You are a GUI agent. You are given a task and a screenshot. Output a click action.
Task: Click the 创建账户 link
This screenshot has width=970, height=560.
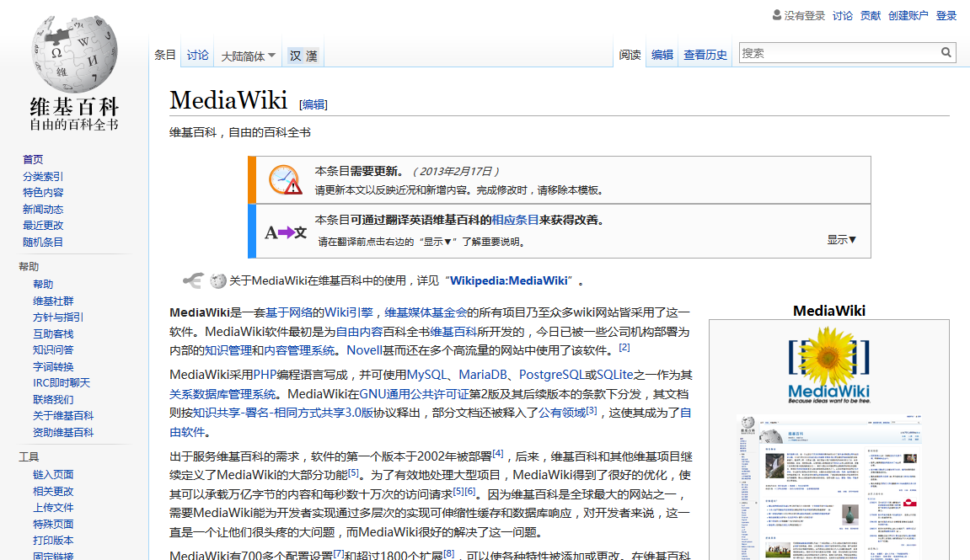(x=908, y=15)
